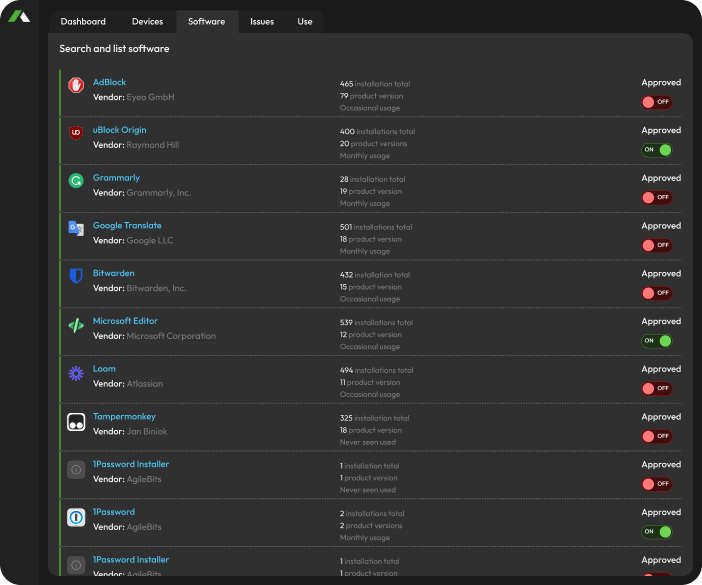Open the Dashboard tab

click(x=83, y=21)
